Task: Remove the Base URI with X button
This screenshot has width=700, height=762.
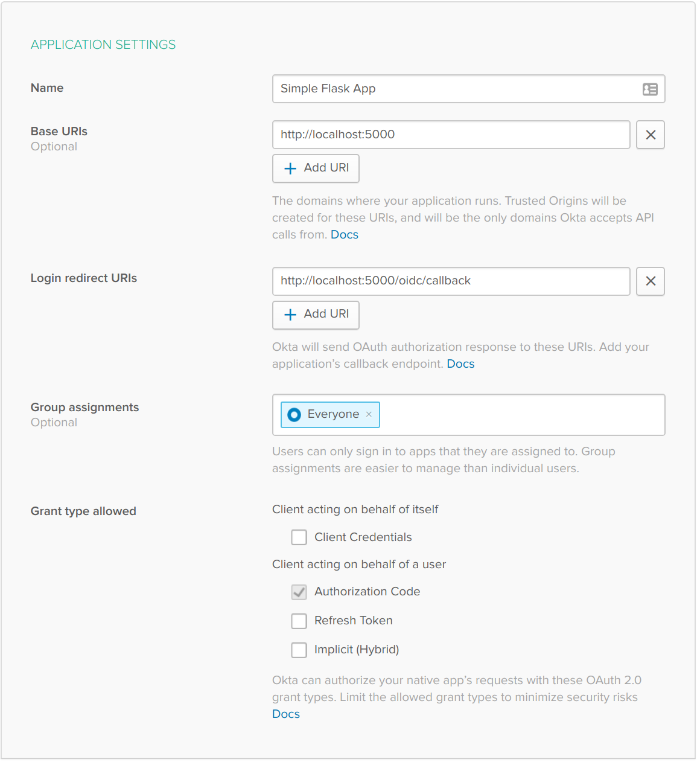Action: [x=651, y=135]
